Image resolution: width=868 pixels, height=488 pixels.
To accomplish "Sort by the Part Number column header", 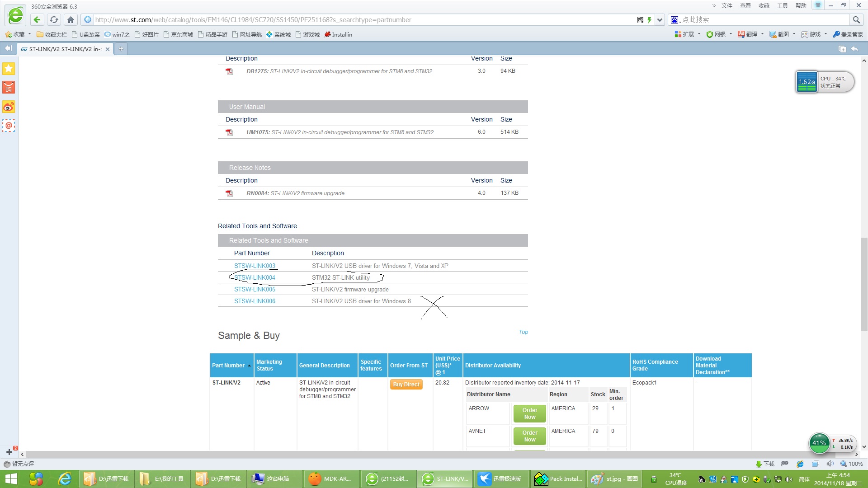I will pyautogui.click(x=231, y=366).
